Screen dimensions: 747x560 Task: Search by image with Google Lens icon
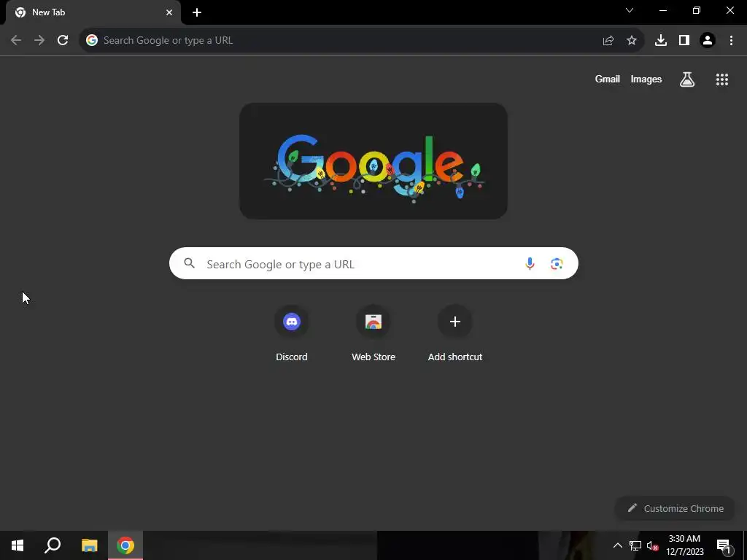coord(557,263)
